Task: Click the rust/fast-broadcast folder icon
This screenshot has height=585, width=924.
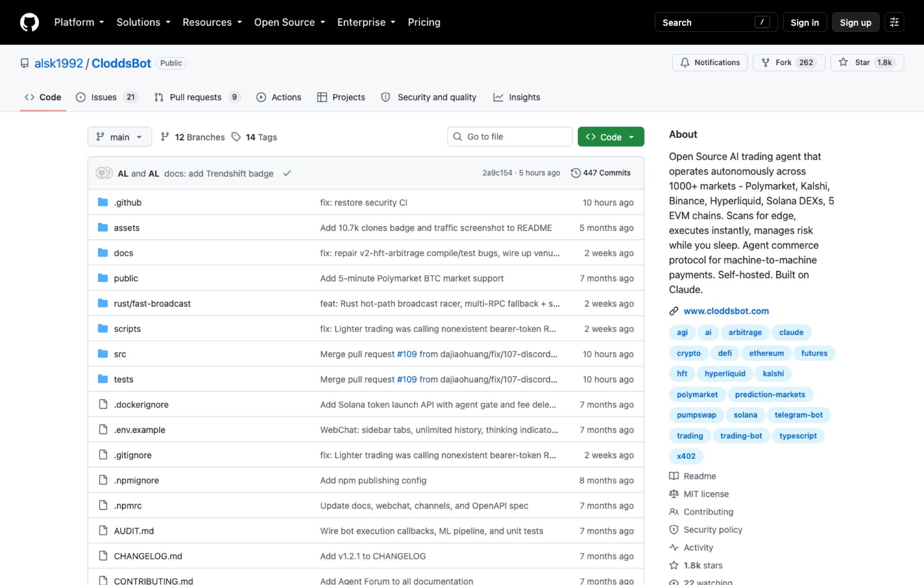Action: click(103, 303)
